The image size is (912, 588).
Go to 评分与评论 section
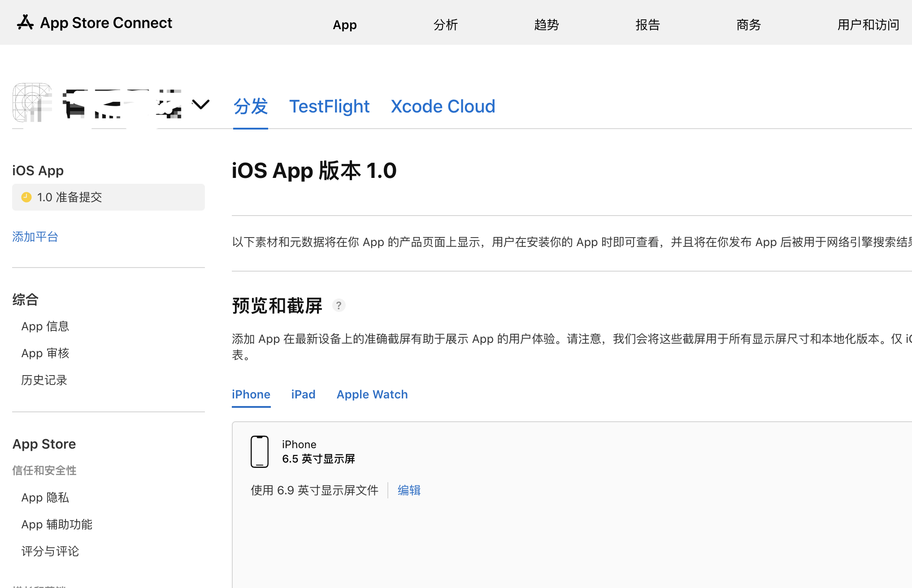pos(50,551)
